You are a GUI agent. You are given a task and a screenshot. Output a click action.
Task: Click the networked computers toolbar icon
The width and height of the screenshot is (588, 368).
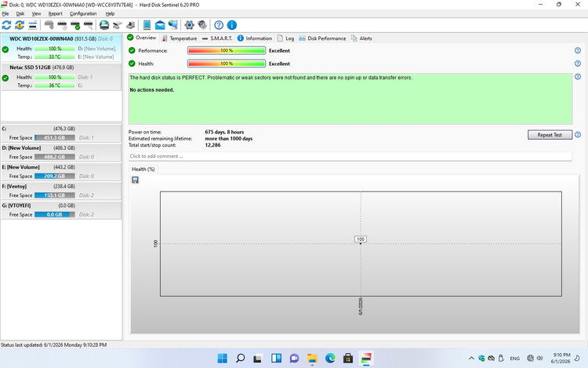tap(173, 25)
